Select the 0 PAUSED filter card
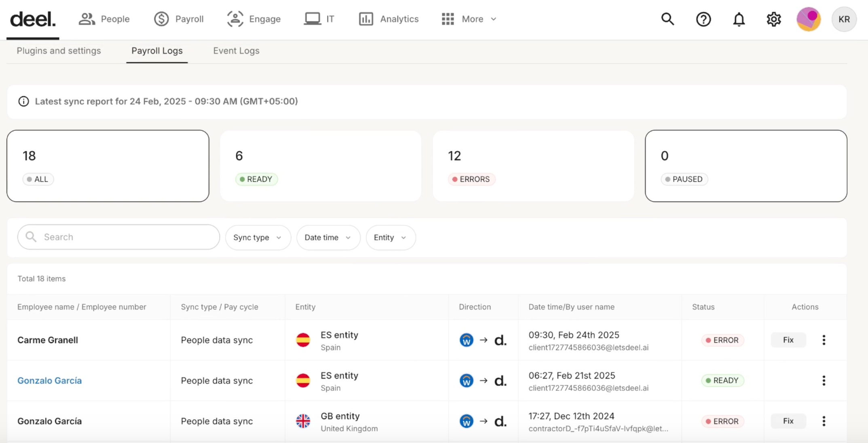The height and width of the screenshot is (443, 868). click(746, 166)
